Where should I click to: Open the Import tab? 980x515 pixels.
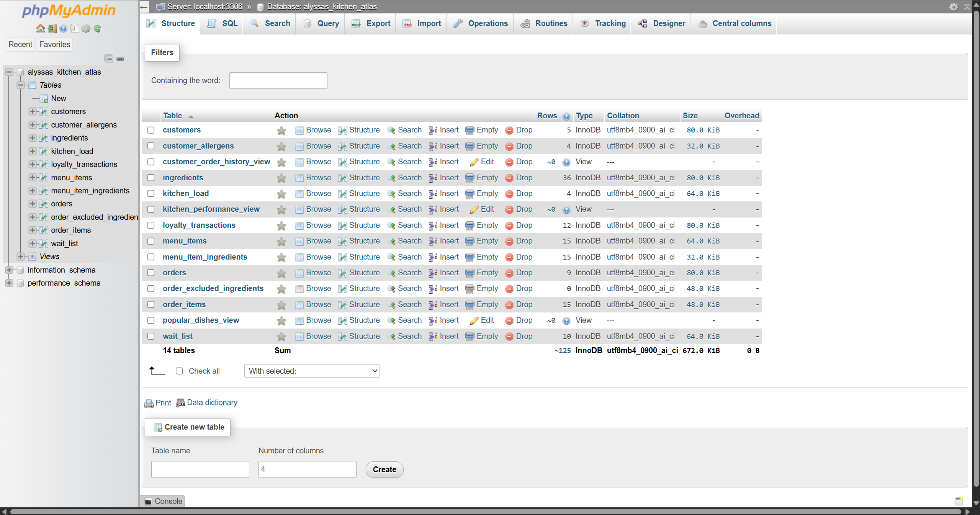(x=422, y=24)
